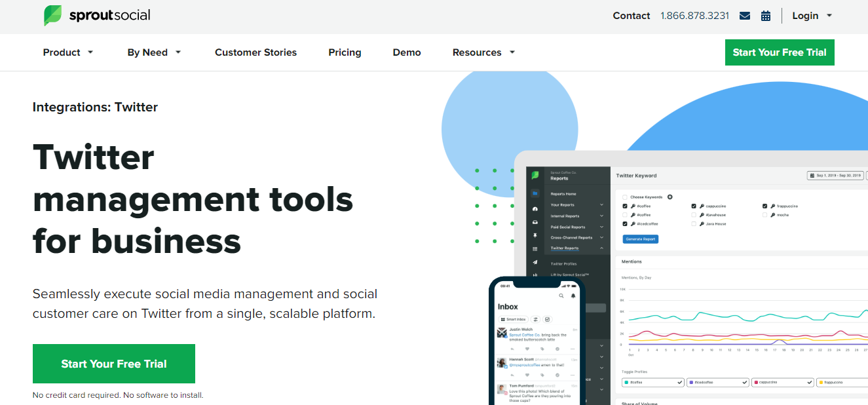Click three-dots icon under Justin Welch message
Screen dimensions: 868x405
(573, 349)
